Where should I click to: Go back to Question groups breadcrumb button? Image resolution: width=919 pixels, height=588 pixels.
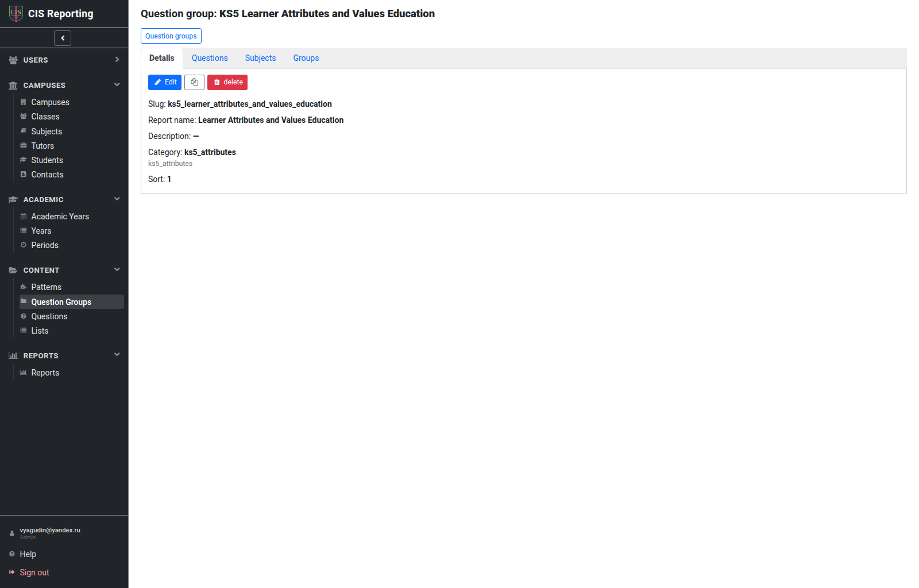click(x=171, y=36)
